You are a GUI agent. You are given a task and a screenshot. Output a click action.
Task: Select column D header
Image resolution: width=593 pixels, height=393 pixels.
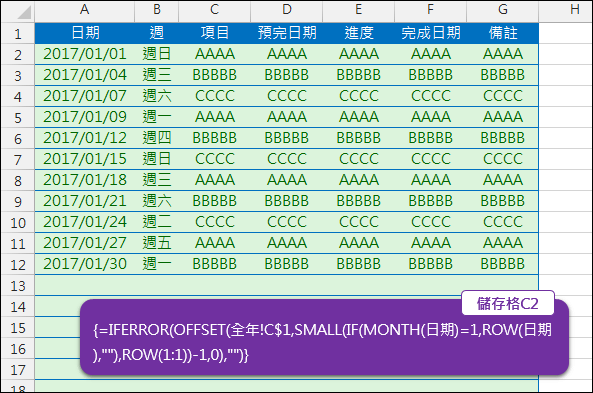point(287,11)
